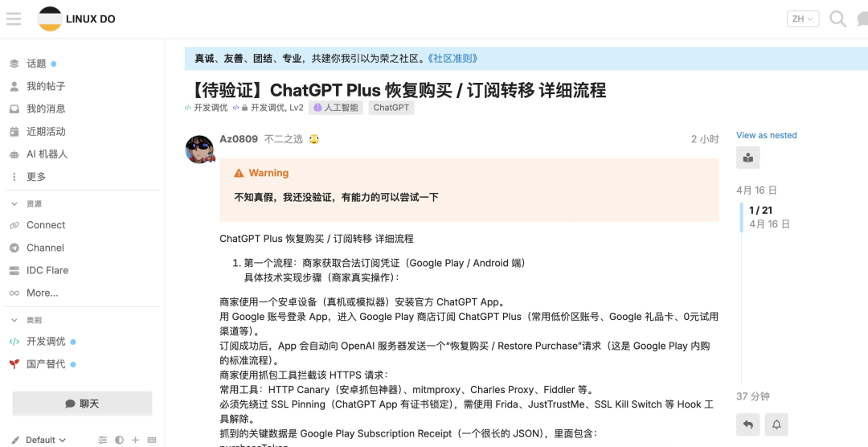Open the hamburger sidebar menu
868x447 pixels.
tap(14, 18)
